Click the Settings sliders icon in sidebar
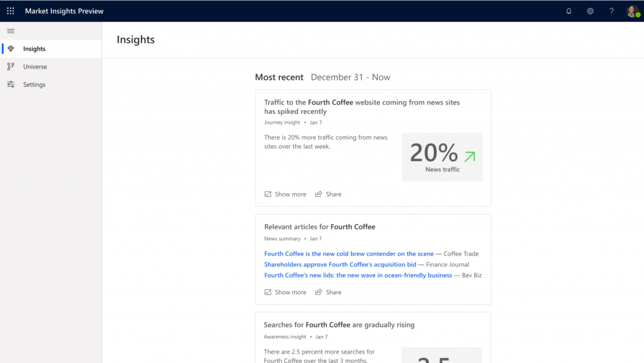Viewport: 644px width, 363px height. pos(11,84)
